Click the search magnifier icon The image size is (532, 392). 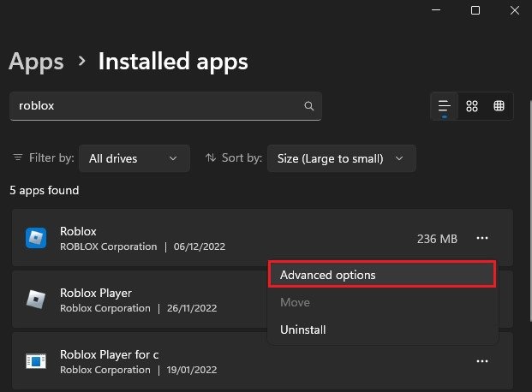coord(309,106)
